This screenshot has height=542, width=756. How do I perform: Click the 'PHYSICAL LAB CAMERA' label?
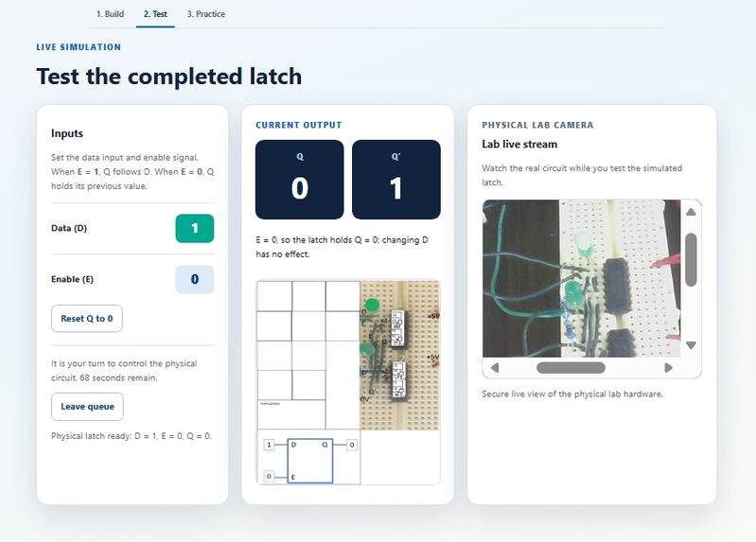point(537,125)
